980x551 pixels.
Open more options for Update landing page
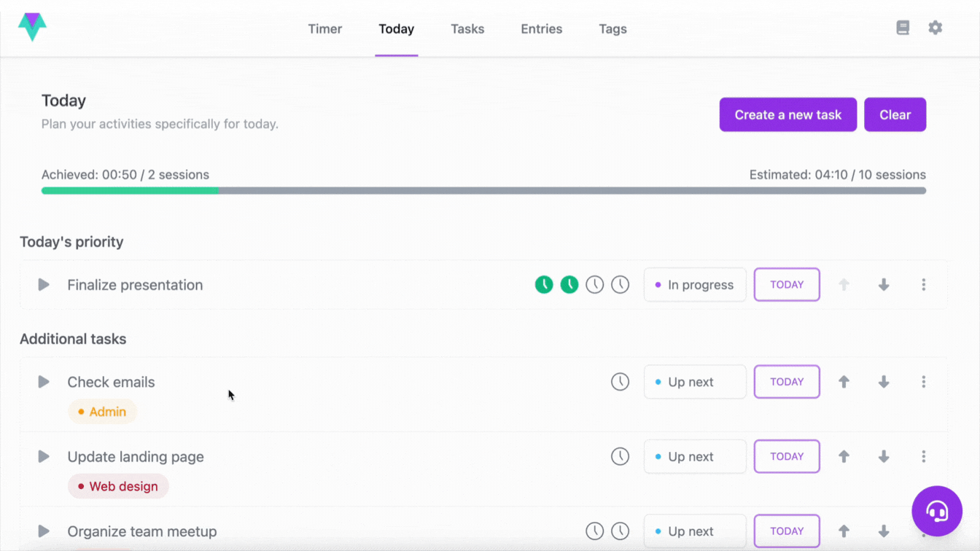coord(923,457)
